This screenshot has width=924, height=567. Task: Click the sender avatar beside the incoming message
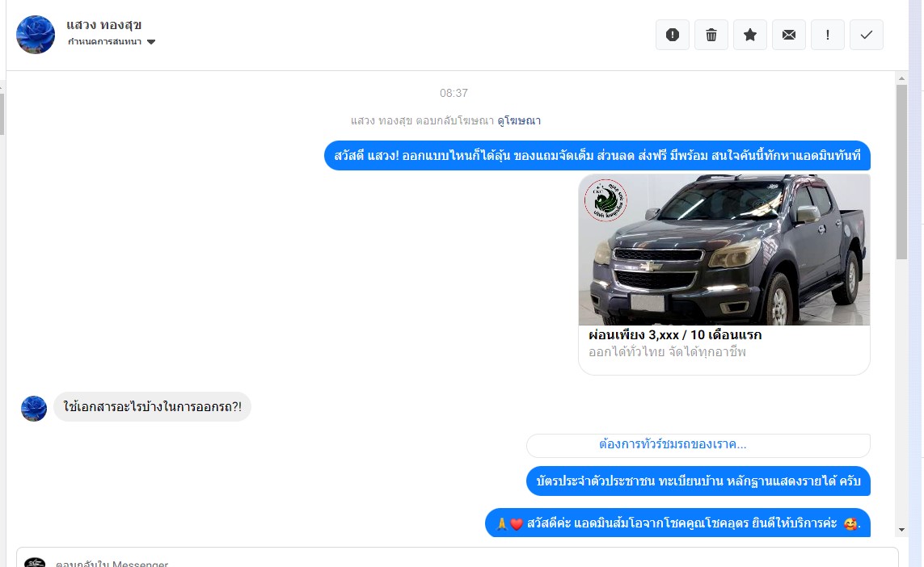(x=34, y=409)
